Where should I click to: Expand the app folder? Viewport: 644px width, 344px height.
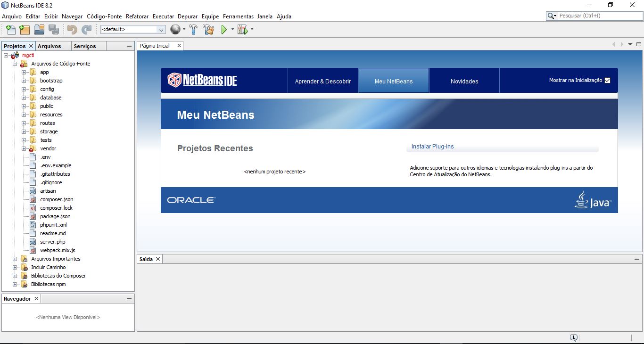click(24, 72)
